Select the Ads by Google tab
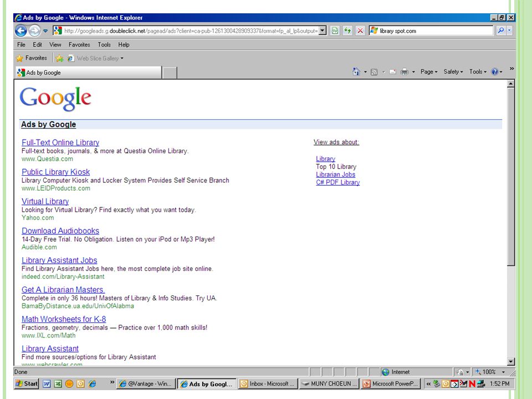Viewport: 532px width, 399px height. (88, 73)
